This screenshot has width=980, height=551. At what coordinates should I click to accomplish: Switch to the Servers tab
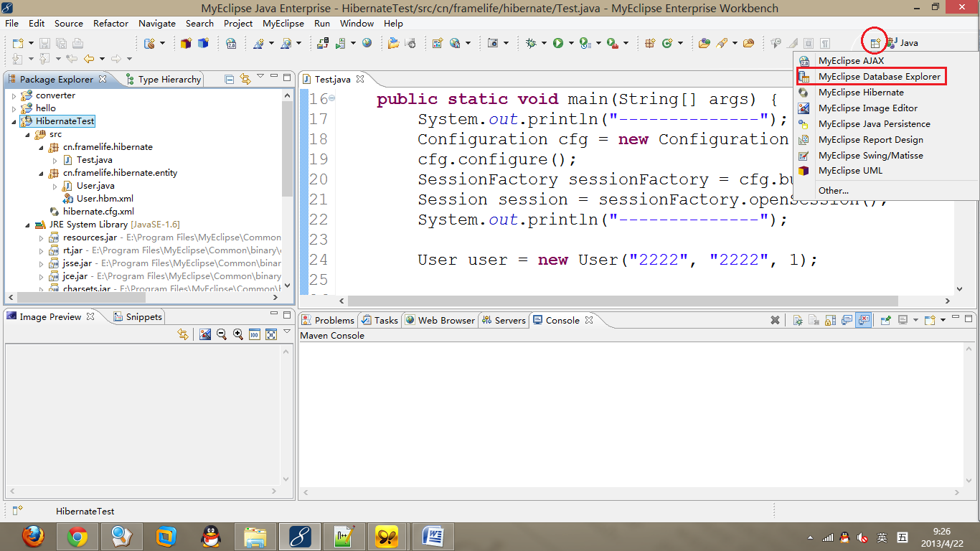click(504, 320)
